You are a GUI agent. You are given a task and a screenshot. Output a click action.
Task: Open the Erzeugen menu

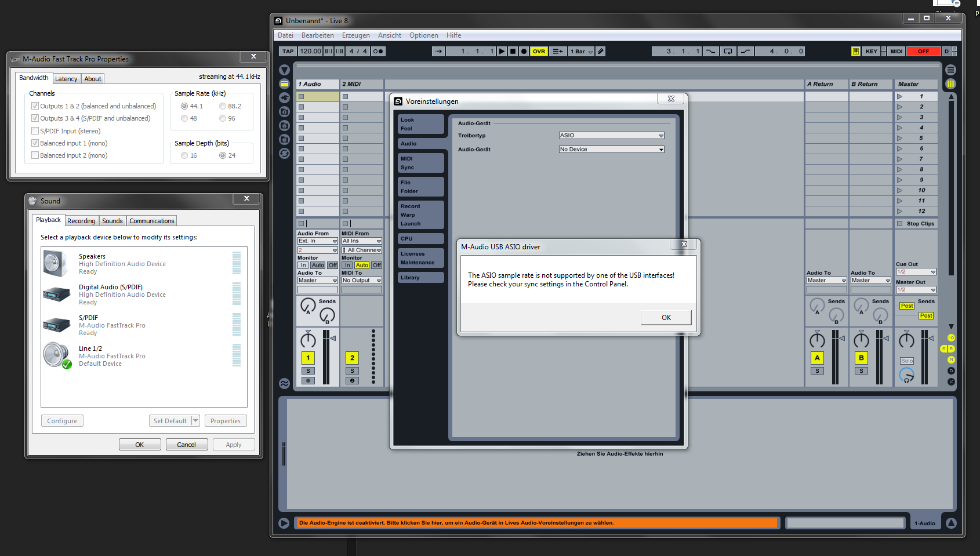click(355, 35)
